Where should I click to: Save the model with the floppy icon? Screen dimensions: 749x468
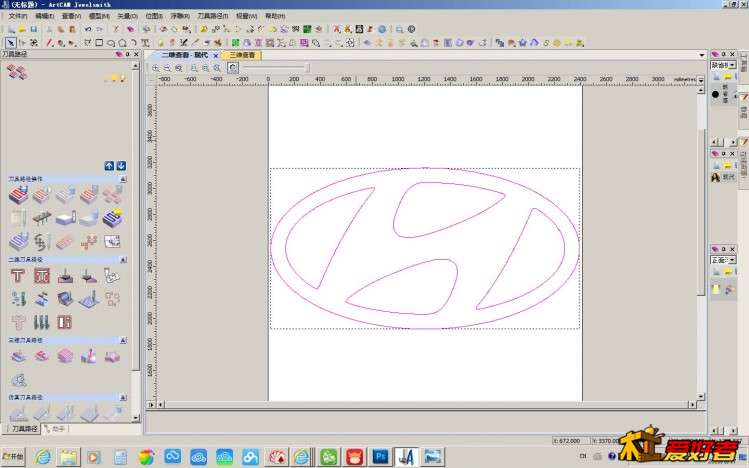33,29
